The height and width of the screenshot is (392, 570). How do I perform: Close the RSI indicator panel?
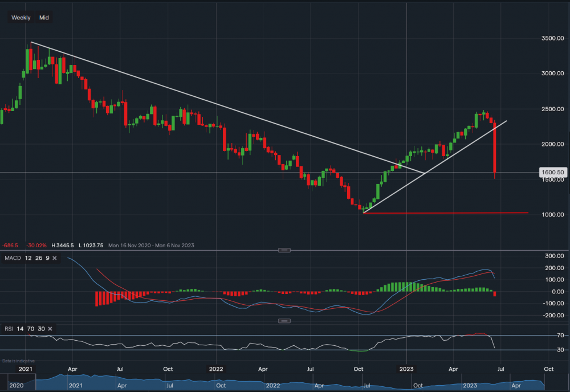pos(50,329)
